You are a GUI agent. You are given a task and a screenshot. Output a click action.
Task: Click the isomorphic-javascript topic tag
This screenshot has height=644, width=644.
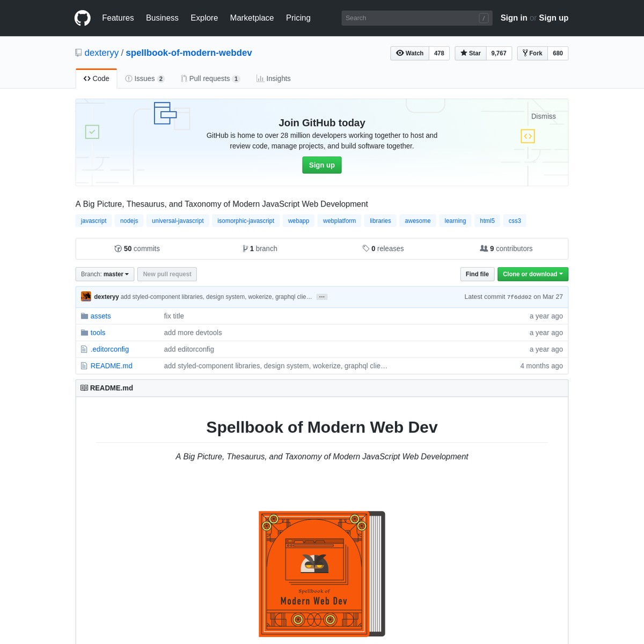(246, 221)
